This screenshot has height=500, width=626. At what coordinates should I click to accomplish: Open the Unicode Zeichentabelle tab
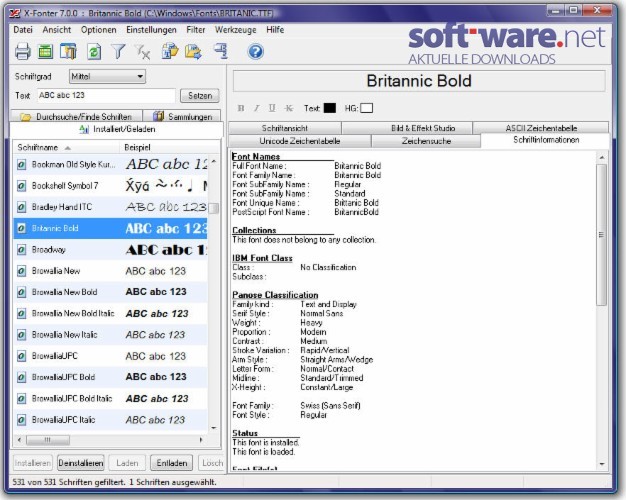coord(299,141)
